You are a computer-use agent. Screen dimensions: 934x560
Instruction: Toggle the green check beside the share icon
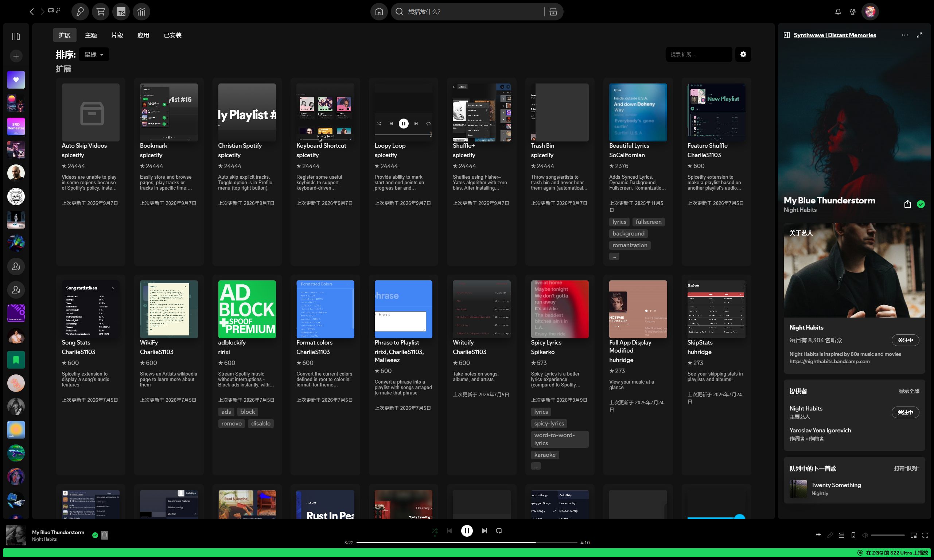point(921,204)
